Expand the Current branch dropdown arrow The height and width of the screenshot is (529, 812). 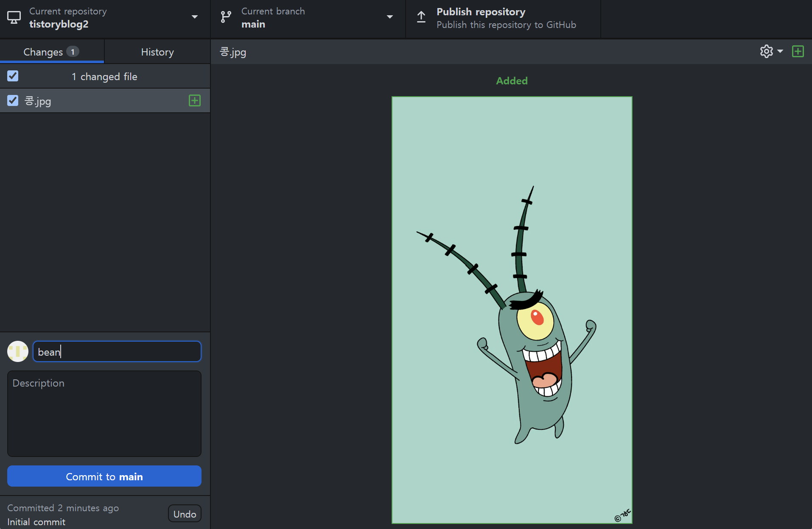(x=390, y=17)
